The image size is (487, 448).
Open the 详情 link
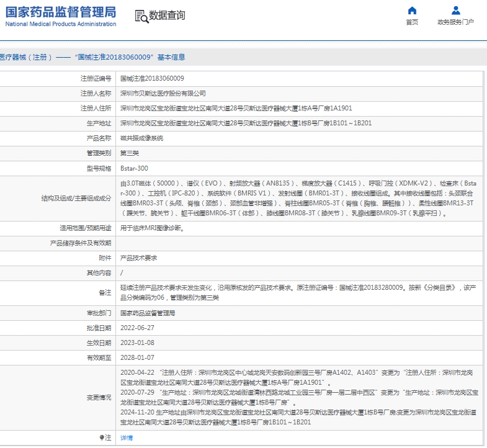(127, 437)
